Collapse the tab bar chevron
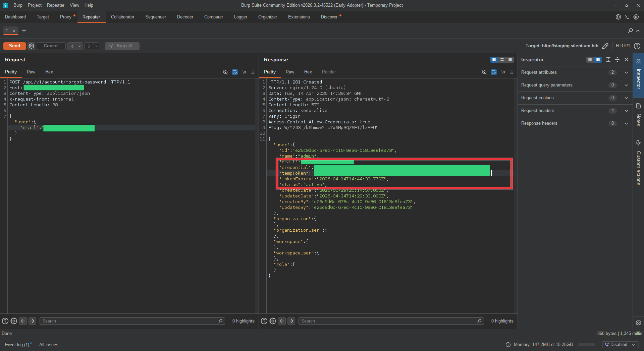644x351 pixels. coord(638,31)
